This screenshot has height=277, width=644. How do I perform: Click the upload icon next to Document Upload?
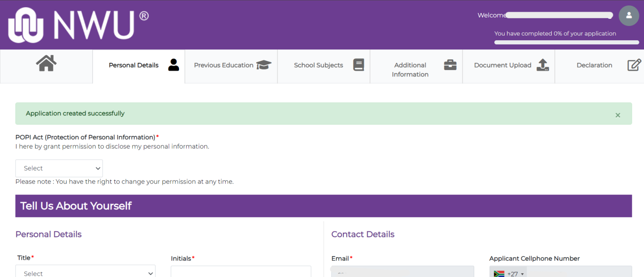(542, 65)
